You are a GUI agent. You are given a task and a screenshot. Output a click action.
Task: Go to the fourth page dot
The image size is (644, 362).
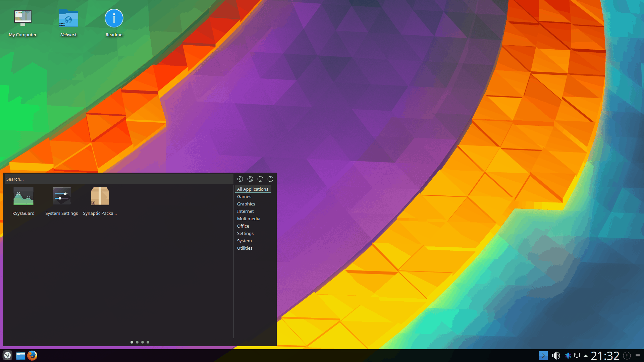[148, 342]
